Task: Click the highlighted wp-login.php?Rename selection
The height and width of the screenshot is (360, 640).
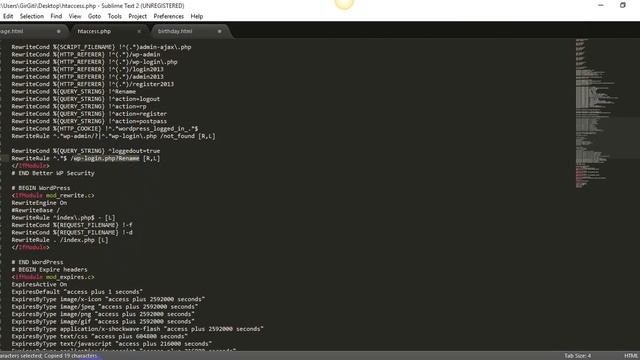Action: point(107,158)
